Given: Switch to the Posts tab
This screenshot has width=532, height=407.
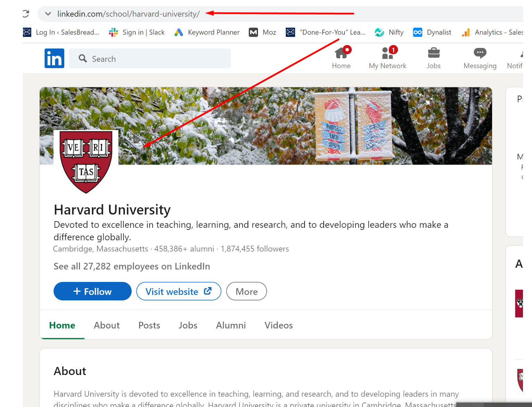Looking at the screenshot, I should (x=149, y=325).
